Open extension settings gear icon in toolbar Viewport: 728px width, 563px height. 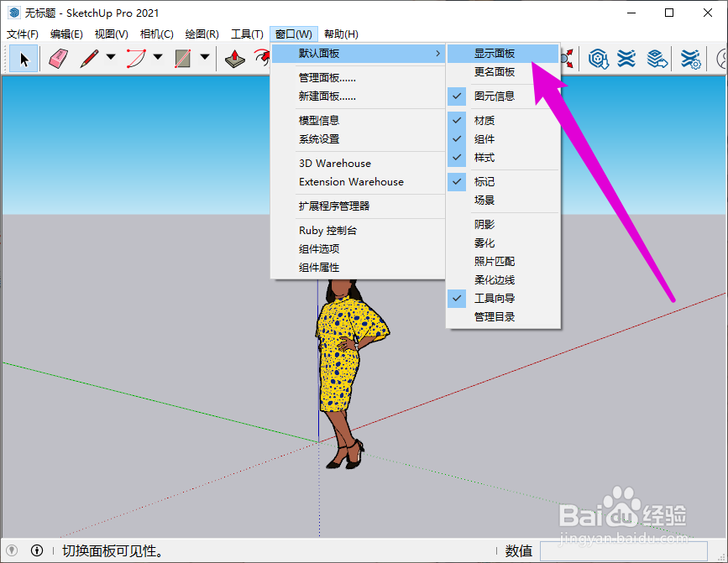pos(689,60)
